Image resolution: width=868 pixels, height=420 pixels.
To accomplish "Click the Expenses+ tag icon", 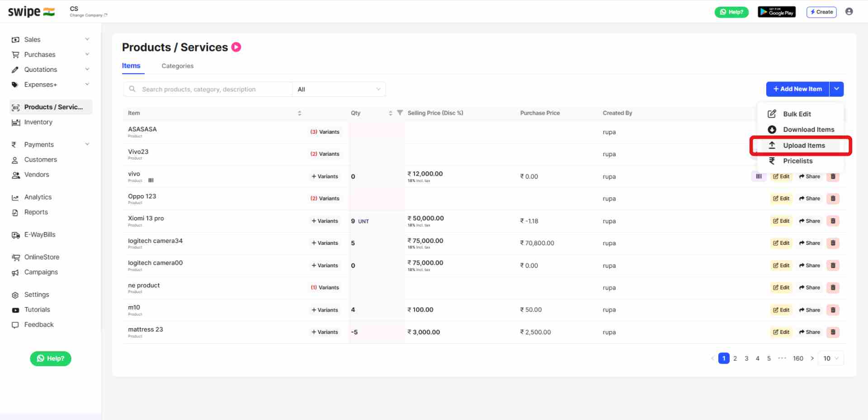I will (x=15, y=84).
